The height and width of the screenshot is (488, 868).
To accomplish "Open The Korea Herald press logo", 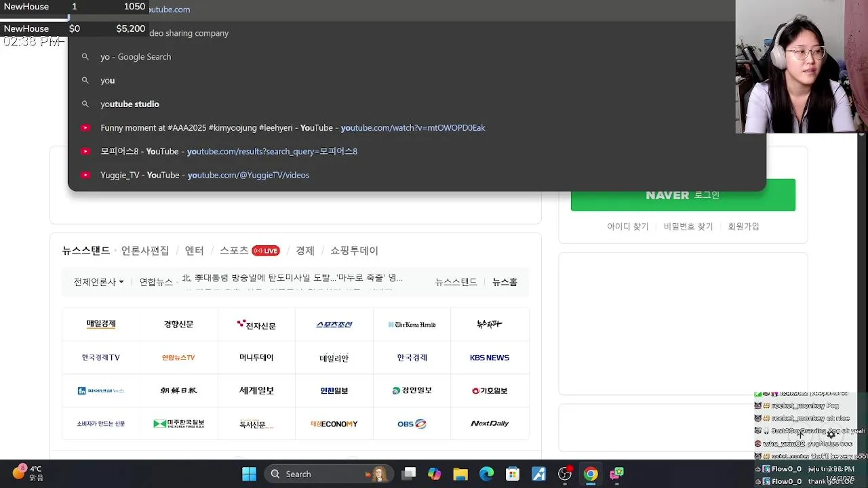I will coord(412,324).
